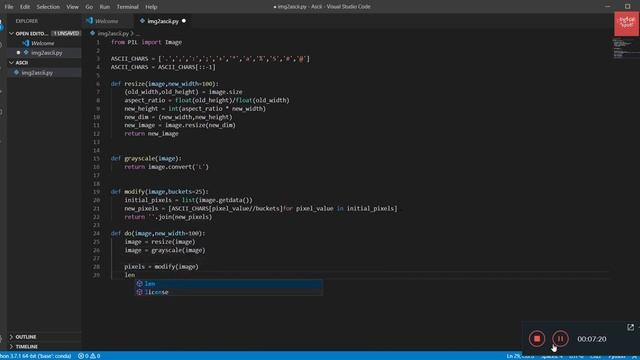Open the errors and warnings count
640x360 pixels.
89,356
